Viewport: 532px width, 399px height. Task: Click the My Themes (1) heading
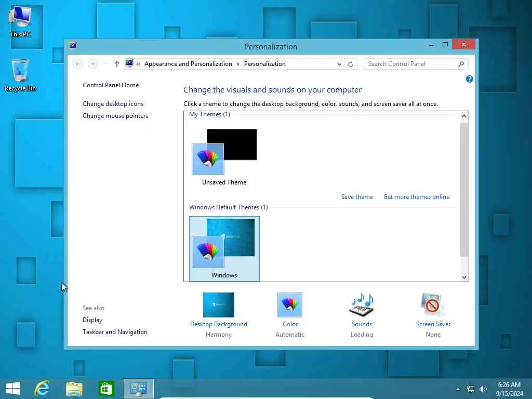click(209, 114)
